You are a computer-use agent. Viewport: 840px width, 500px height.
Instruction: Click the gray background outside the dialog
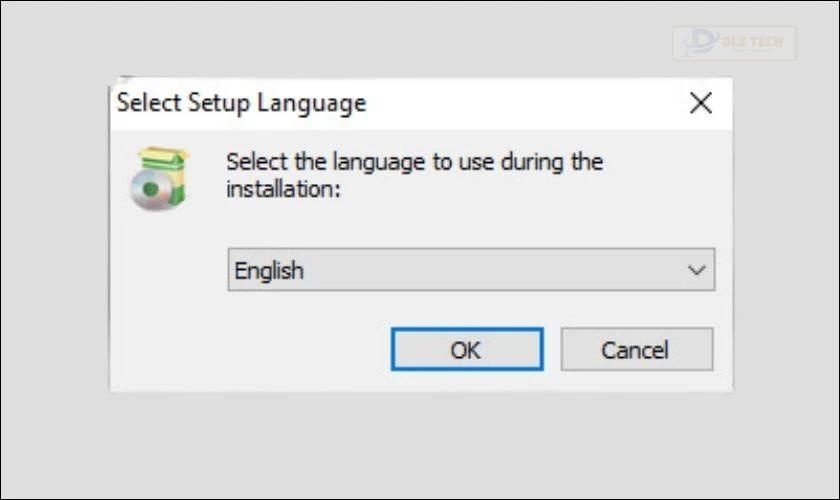click(420, 445)
